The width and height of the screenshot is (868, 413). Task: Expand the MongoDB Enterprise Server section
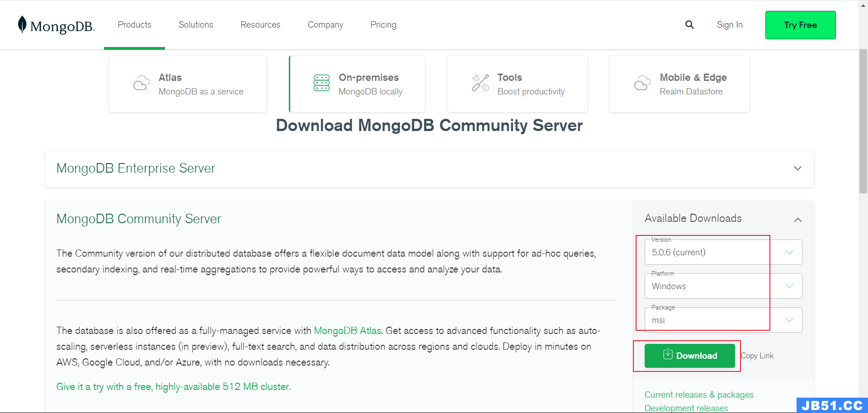(429, 169)
